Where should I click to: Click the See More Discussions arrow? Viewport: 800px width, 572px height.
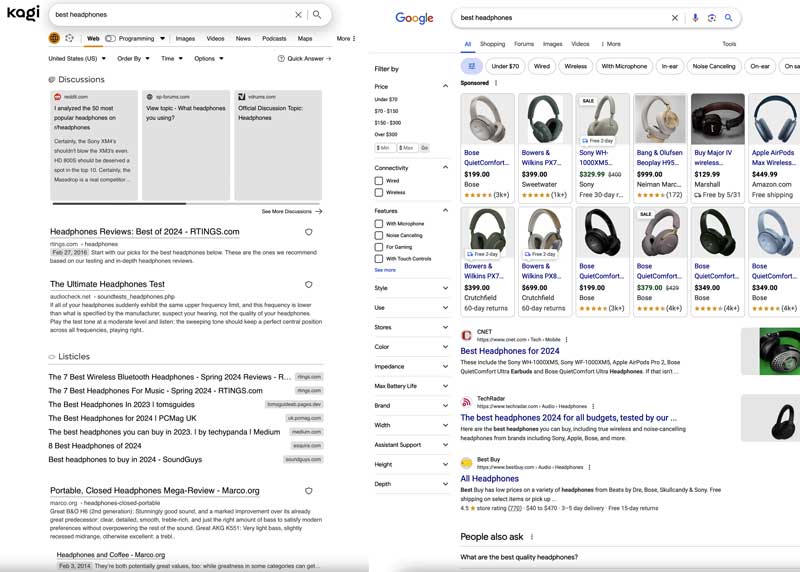tap(319, 211)
